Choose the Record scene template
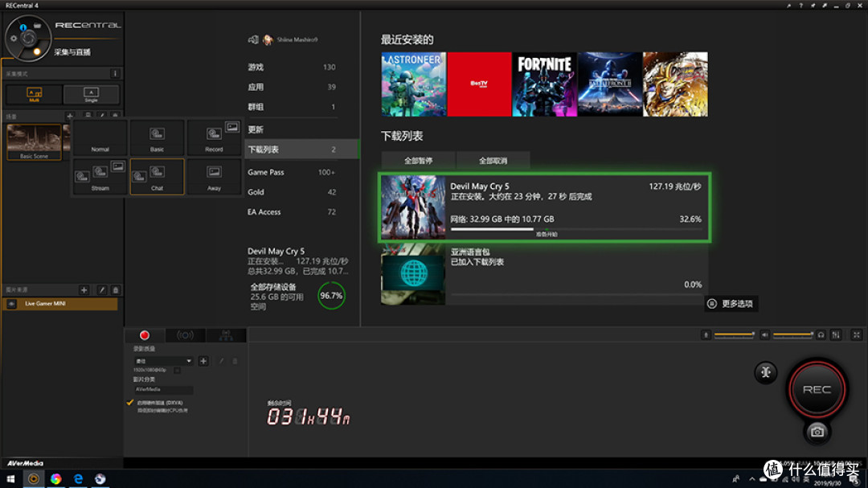The height and width of the screenshot is (488, 868). coord(214,137)
